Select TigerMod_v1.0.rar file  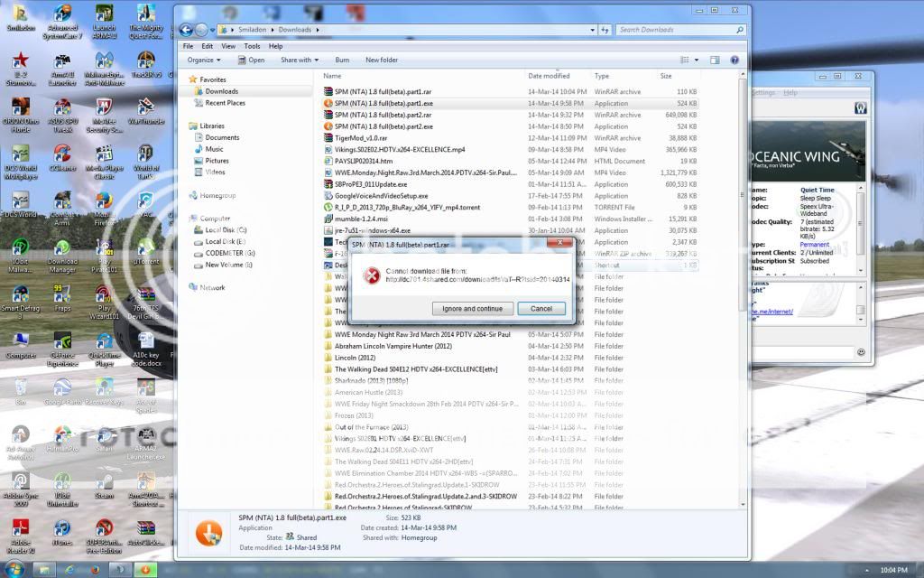[361, 138]
